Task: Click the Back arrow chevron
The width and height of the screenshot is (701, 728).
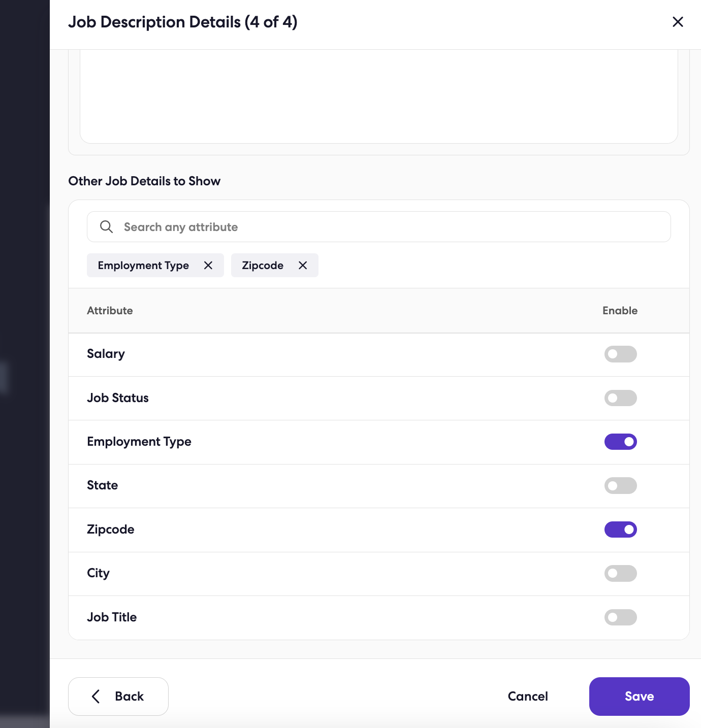Action: click(x=95, y=697)
